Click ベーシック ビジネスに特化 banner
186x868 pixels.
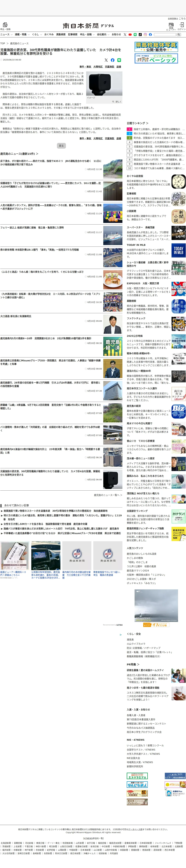[x=156, y=58]
